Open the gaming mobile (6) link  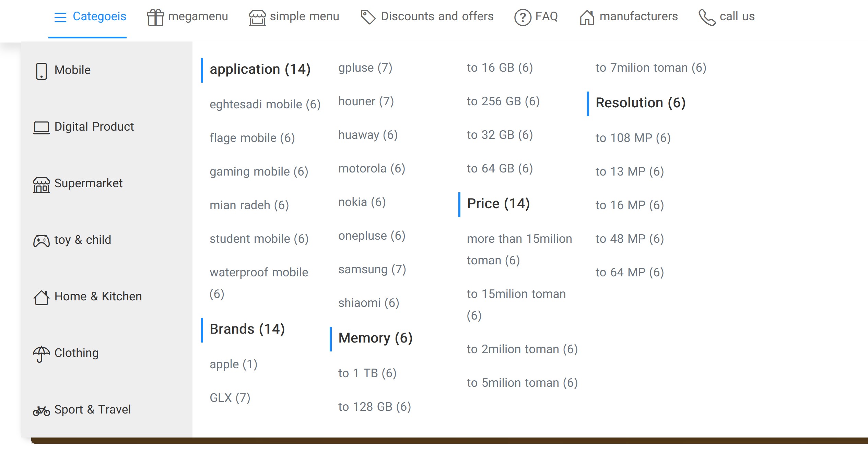click(x=259, y=171)
